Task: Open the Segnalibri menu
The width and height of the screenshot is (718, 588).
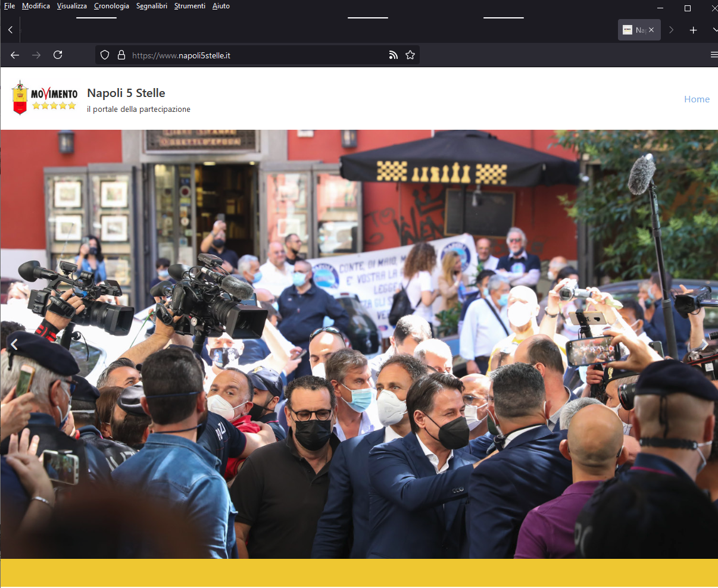Action: (x=151, y=6)
